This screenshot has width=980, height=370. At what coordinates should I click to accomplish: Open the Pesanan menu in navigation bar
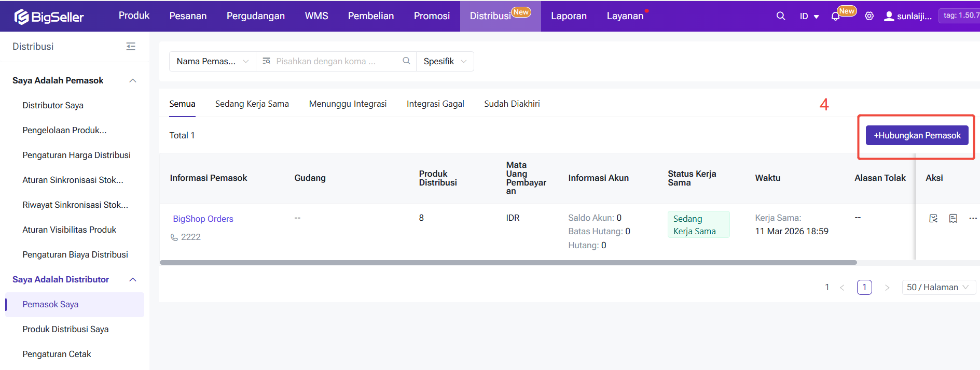(x=188, y=16)
